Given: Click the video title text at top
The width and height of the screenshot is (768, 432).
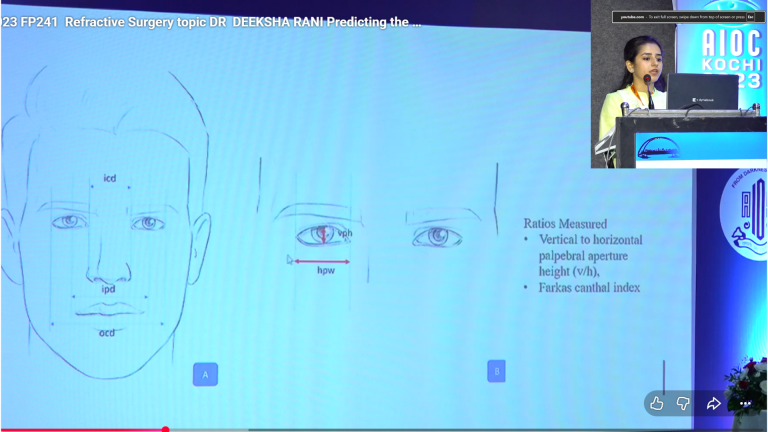Looking at the screenshot, I should [x=211, y=22].
